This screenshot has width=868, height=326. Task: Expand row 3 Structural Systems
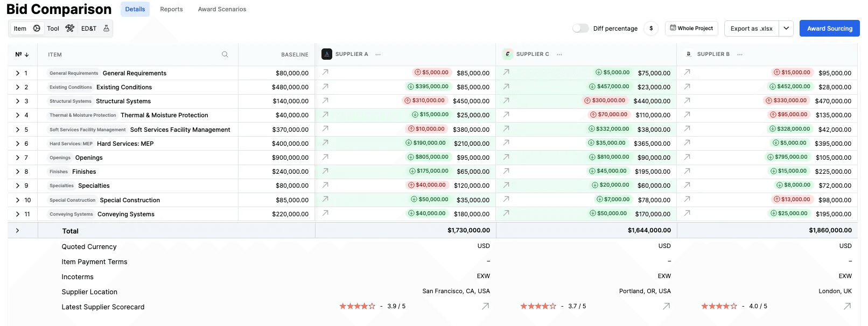click(x=17, y=101)
